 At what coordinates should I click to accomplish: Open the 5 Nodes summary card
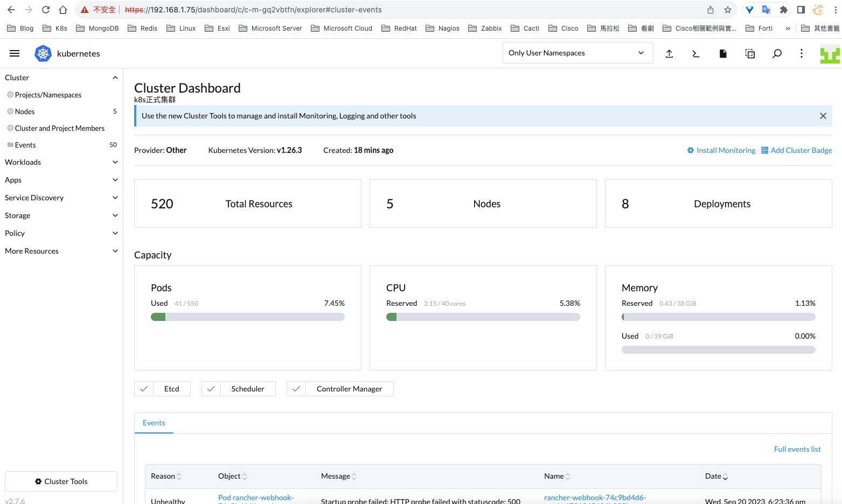coord(483,204)
